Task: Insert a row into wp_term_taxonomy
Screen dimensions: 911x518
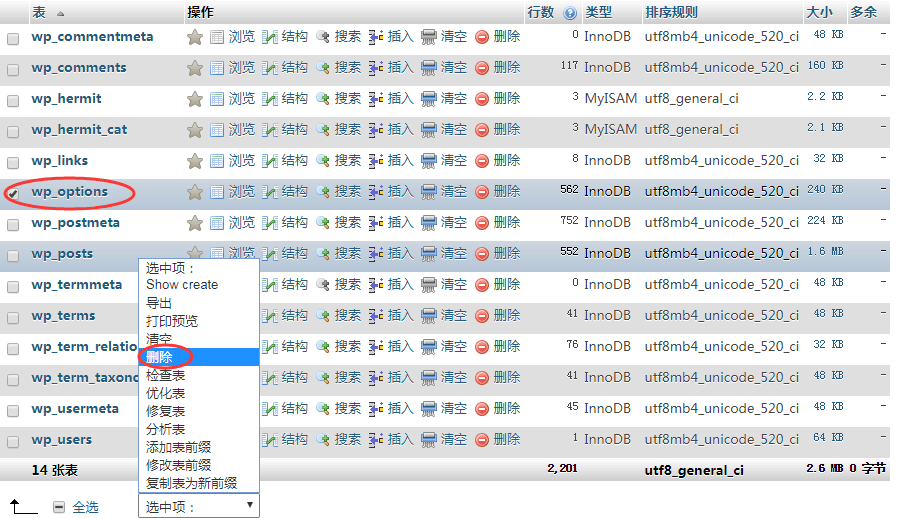Action: [x=391, y=378]
